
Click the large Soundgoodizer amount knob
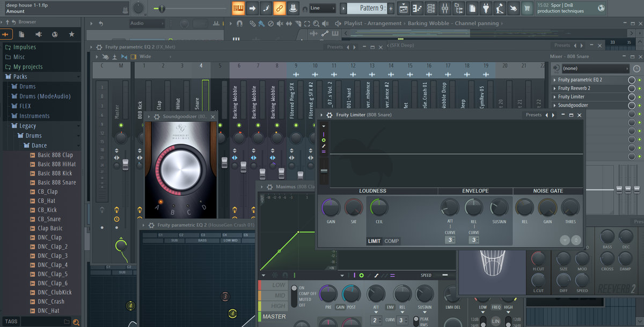[180, 170]
